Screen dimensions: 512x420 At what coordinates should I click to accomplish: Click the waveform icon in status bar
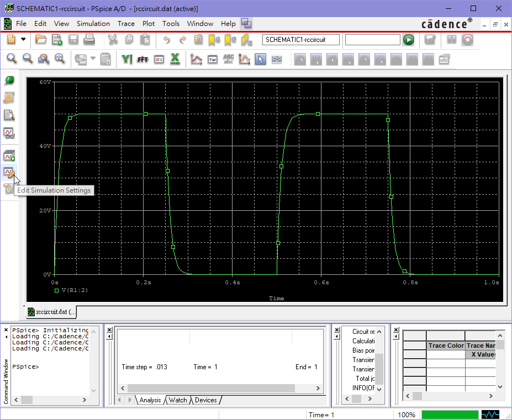tap(490, 414)
